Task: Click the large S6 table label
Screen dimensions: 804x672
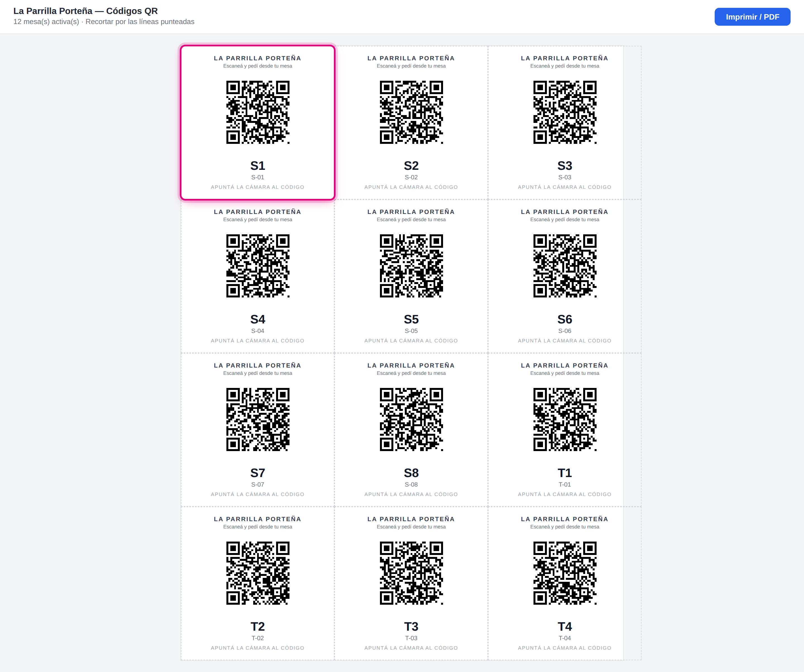Action: coord(565,319)
